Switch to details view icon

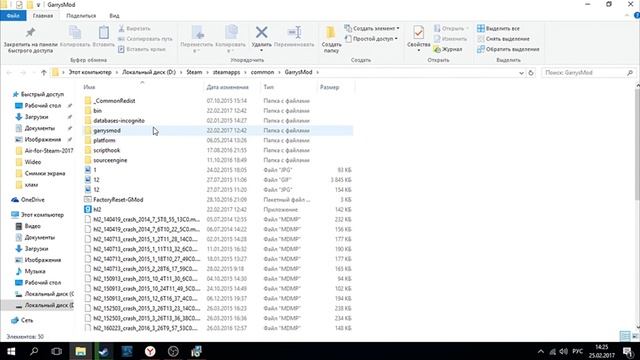click(625, 336)
